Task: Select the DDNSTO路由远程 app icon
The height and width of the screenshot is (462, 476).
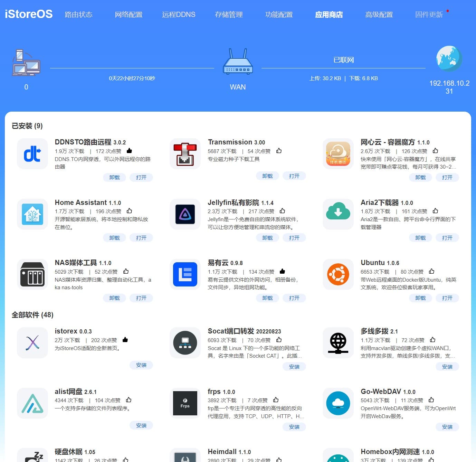Action: (x=32, y=154)
